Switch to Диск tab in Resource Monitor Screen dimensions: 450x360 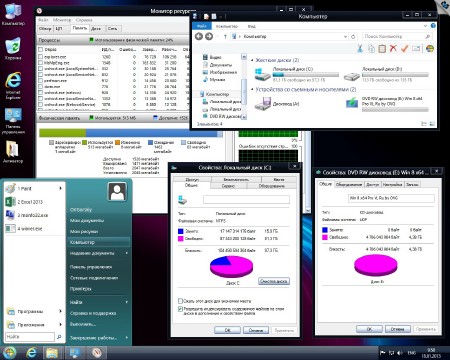(x=96, y=29)
